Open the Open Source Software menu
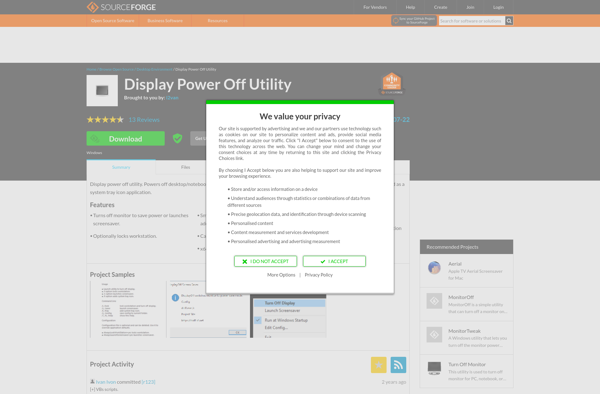This screenshot has height=394, width=600. coord(113,21)
